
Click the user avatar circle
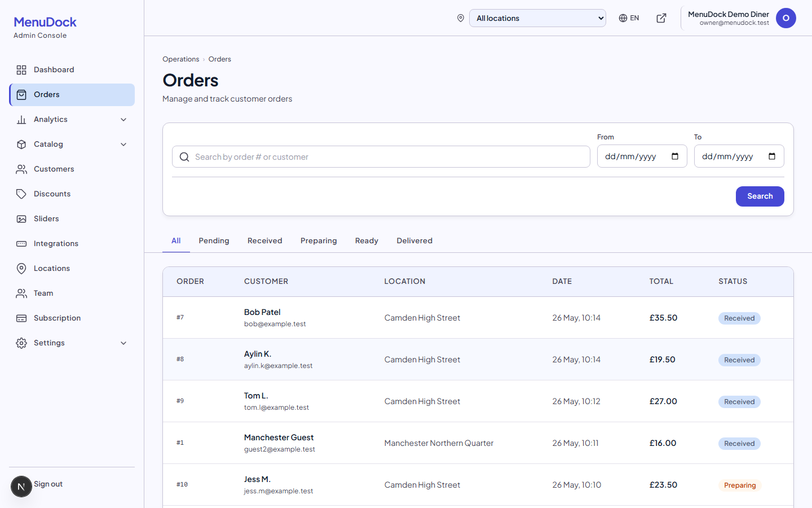click(786, 18)
